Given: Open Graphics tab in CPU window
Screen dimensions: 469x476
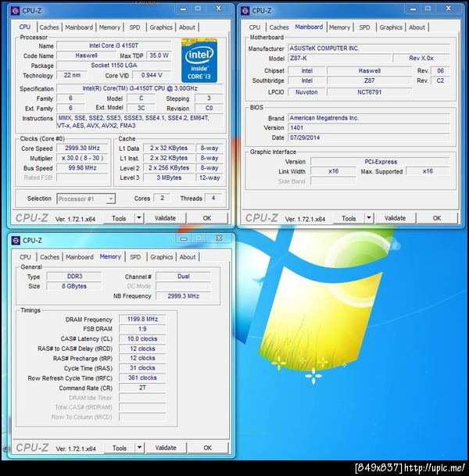Looking at the screenshot, I should point(161,27).
